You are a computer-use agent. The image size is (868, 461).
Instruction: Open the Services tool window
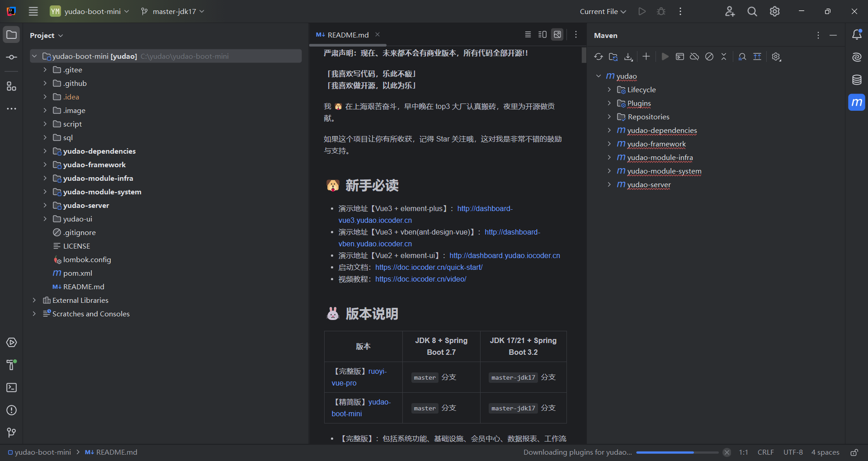[x=12, y=343]
